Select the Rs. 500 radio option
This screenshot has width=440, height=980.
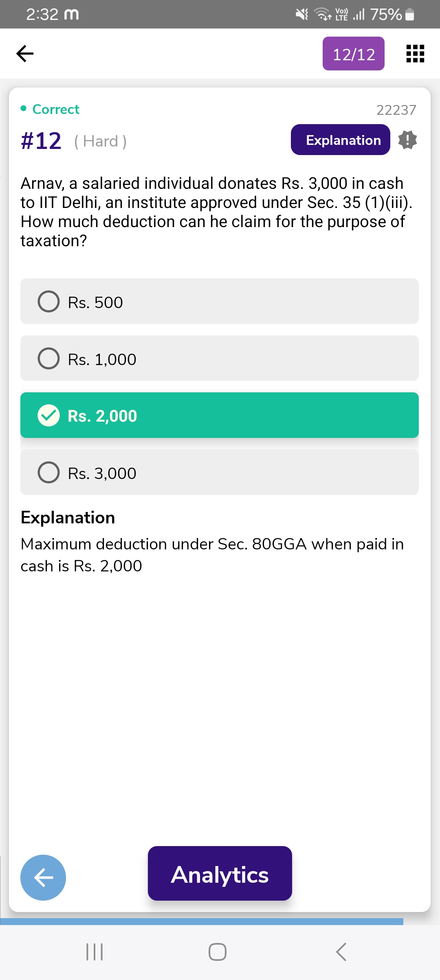[49, 302]
